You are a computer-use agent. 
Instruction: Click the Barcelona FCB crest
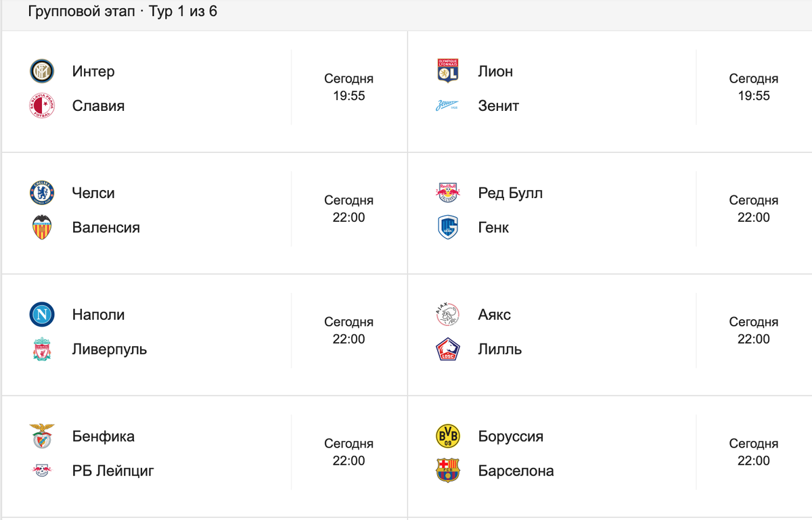click(x=448, y=471)
